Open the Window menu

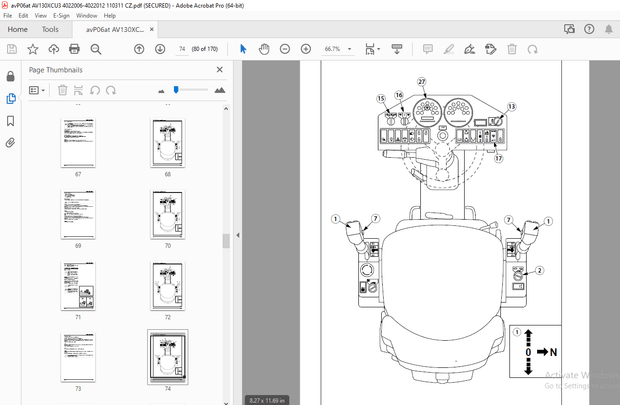(86, 15)
